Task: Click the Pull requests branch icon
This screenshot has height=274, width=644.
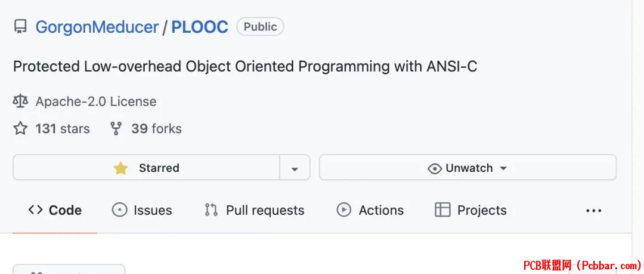Action: tap(211, 210)
